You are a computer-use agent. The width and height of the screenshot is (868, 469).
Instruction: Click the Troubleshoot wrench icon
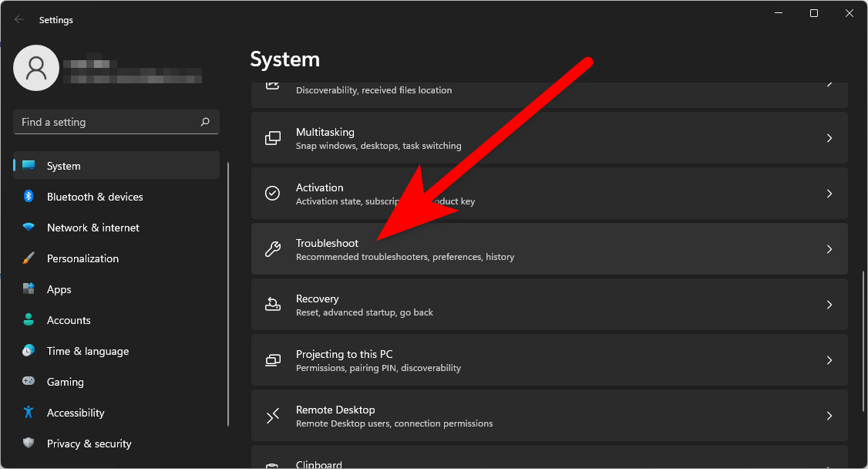coord(273,249)
